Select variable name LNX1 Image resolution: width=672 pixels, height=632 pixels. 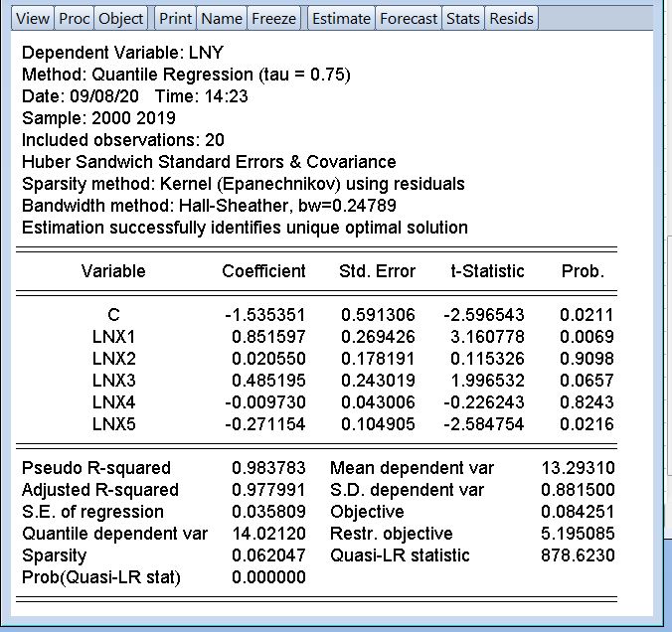click(x=113, y=337)
